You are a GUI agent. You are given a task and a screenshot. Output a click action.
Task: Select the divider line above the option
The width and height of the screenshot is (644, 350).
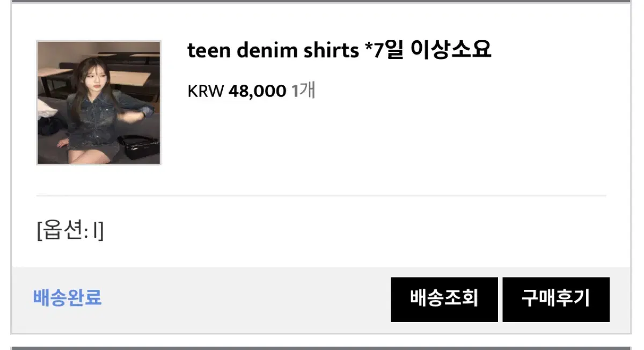pos(321,195)
